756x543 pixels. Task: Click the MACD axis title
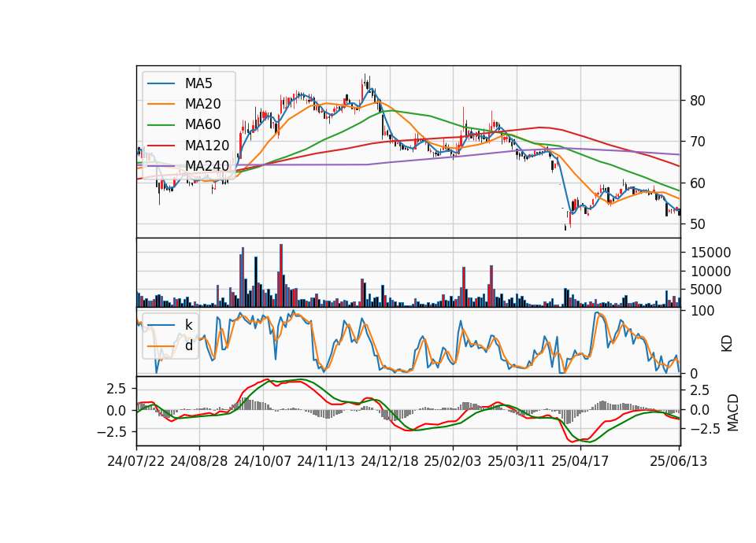733,412
